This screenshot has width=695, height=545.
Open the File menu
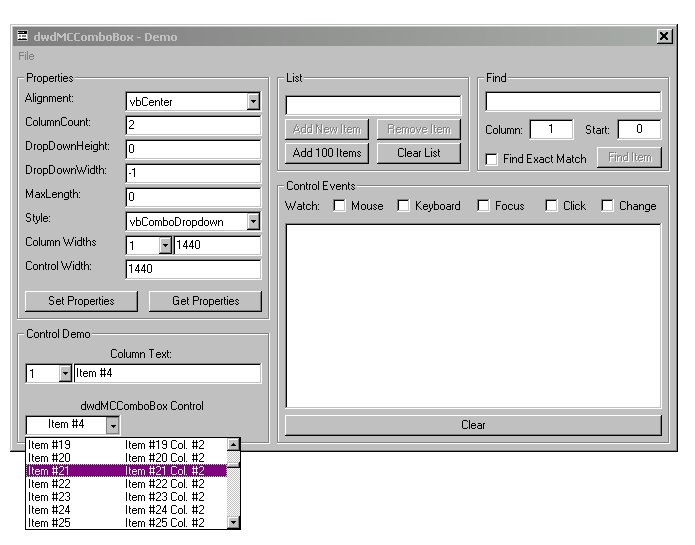pos(26,56)
